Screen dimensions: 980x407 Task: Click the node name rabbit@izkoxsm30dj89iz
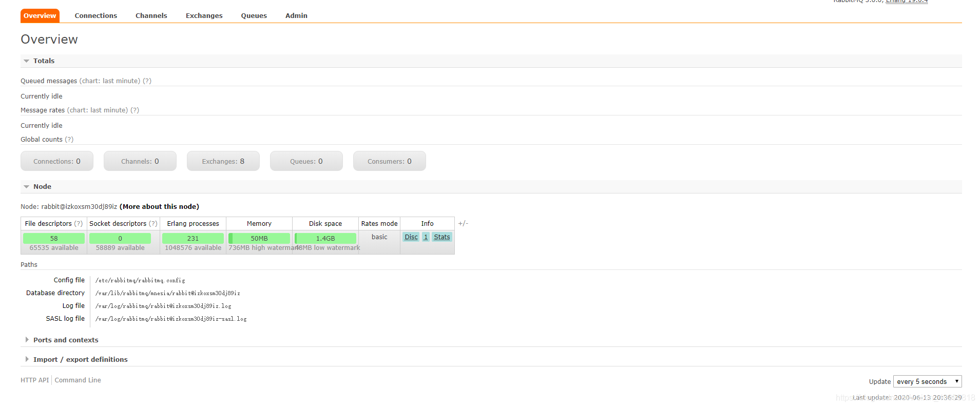(x=79, y=206)
